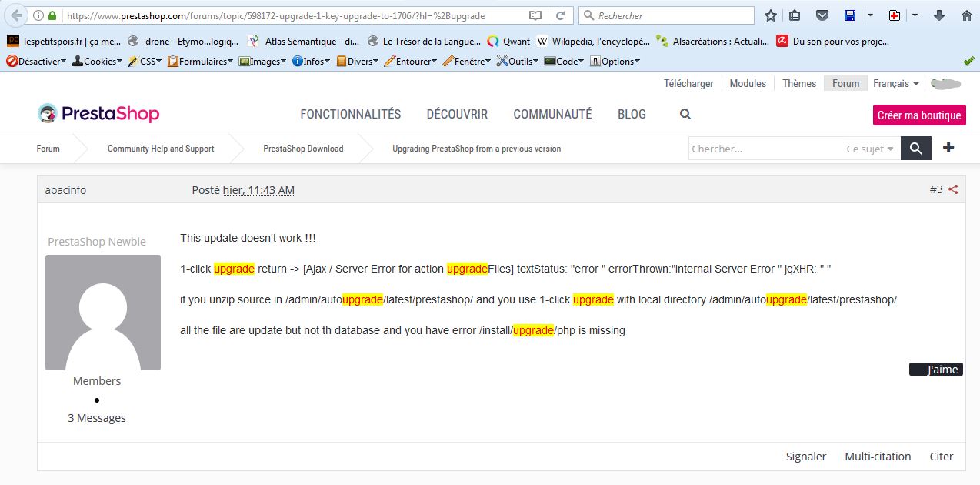Open the Firefox downloads arrow
Viewport: 980px width, 485px height.
click(938, 15)
